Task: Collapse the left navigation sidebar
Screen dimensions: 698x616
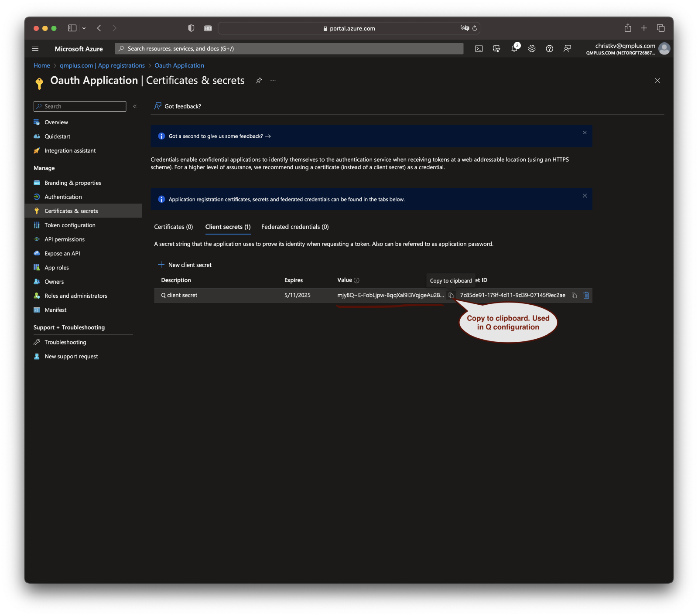Action: (x=135, y=106)
